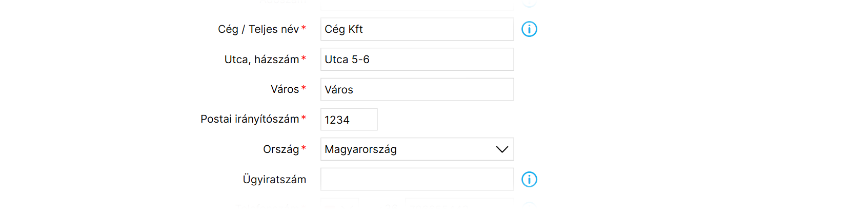Show the info tooltip next to Ügyiratszám
This screenshot has height=213, width=868.
coord(529,180)
